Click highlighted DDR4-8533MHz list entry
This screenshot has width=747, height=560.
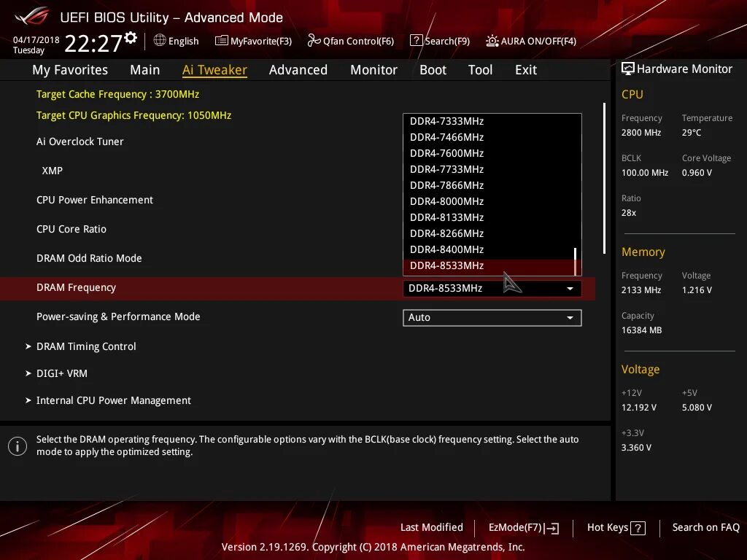tap(489, 266)
